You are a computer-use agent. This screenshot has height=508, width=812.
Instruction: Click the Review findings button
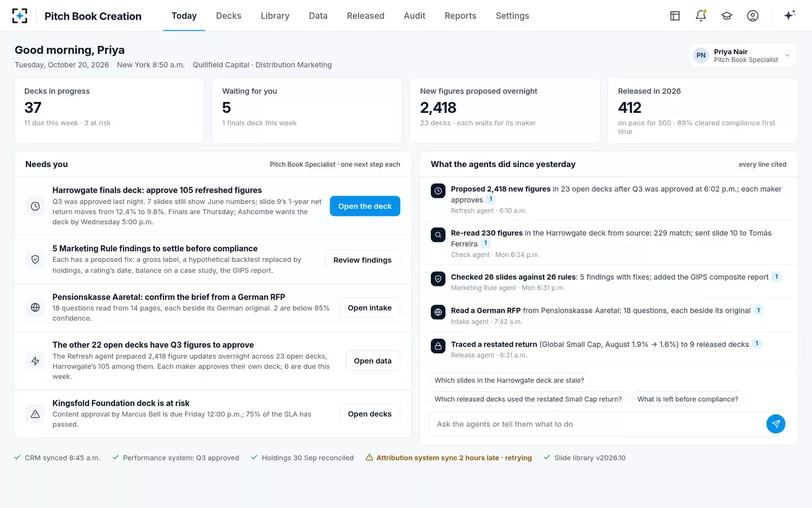coord(363,260)
